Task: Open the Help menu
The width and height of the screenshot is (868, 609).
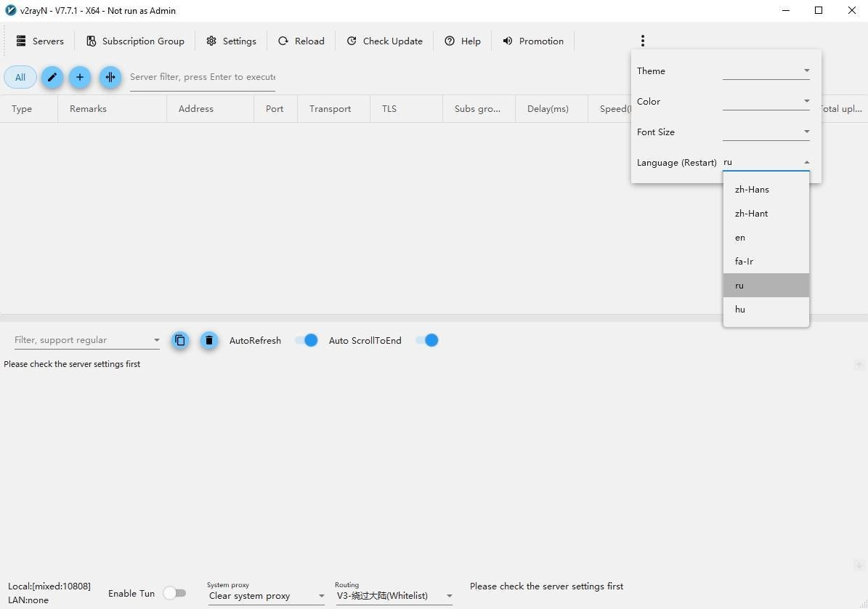Action: 463,41
